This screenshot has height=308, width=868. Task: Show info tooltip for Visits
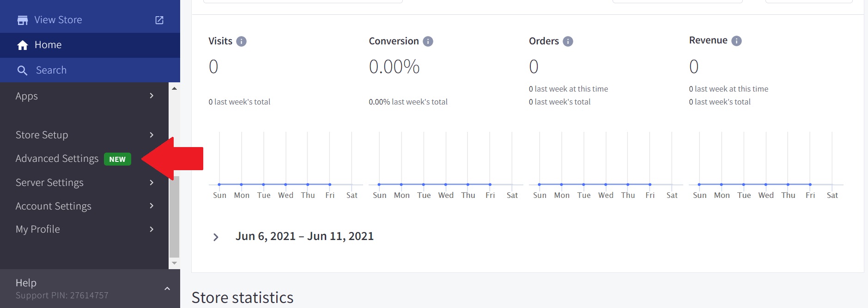241,42
